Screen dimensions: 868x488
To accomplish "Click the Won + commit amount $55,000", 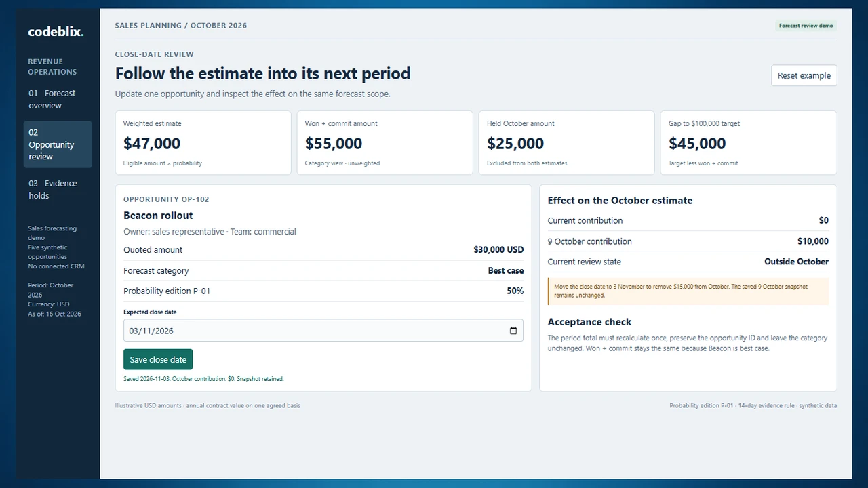I will [334, 144].
